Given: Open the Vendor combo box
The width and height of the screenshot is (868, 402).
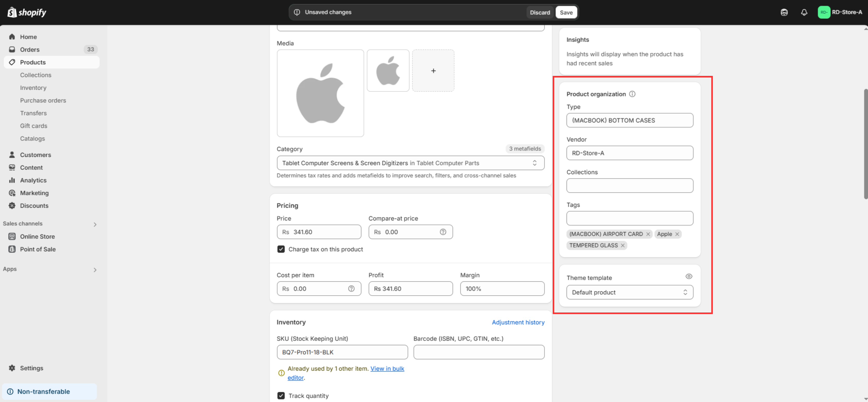Looking at the screenshot, I should pyautogui.click(x=629, y=153).
